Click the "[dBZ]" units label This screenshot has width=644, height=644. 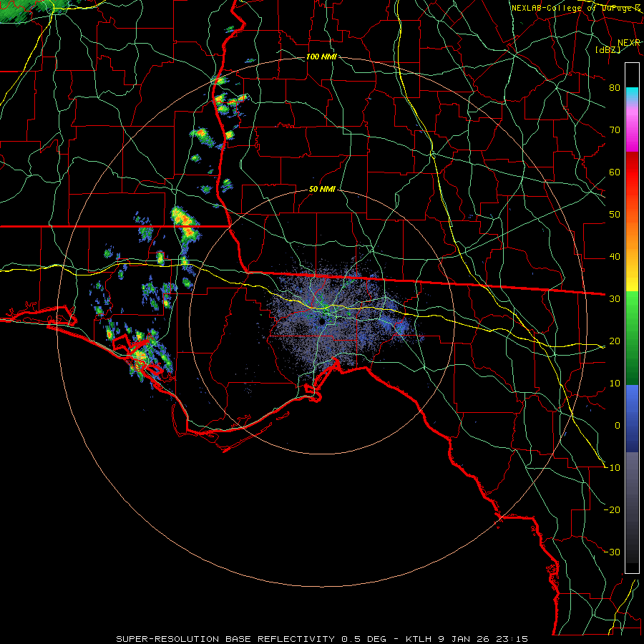(x=608, y=49)
